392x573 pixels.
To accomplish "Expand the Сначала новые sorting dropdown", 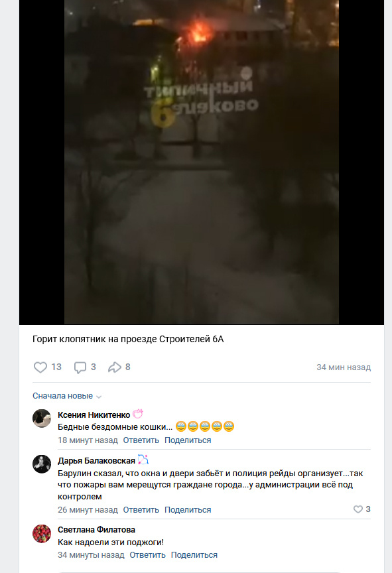I will point(67,396).
